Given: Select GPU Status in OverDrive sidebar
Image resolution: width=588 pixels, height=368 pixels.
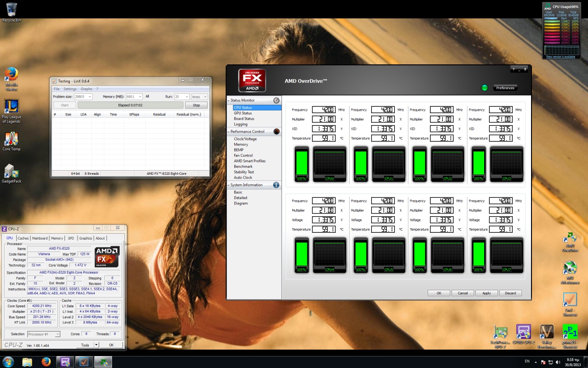Looking at the screenshot, I should click(243, 113).
